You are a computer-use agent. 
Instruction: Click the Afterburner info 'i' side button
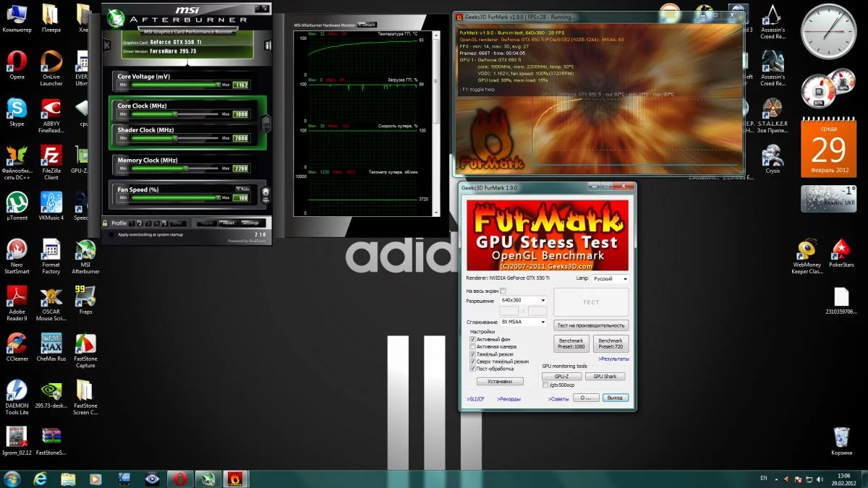click(268, 46)
